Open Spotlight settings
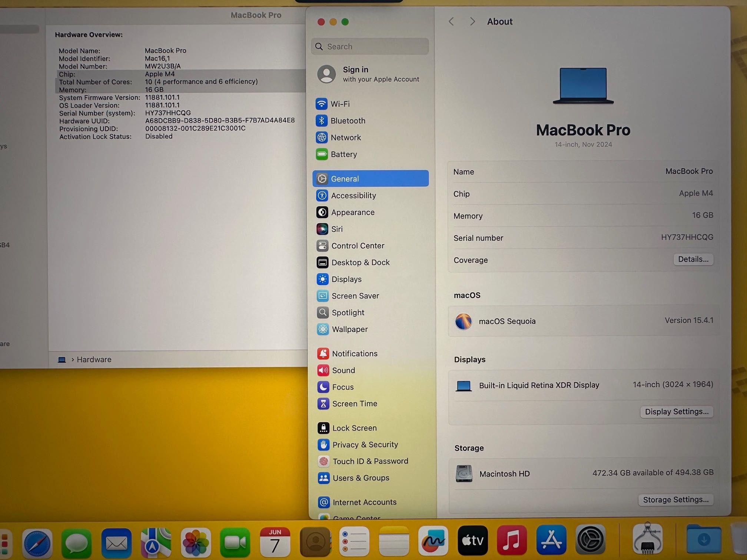Viewport: 747px width, 560px height. point(371,312)
